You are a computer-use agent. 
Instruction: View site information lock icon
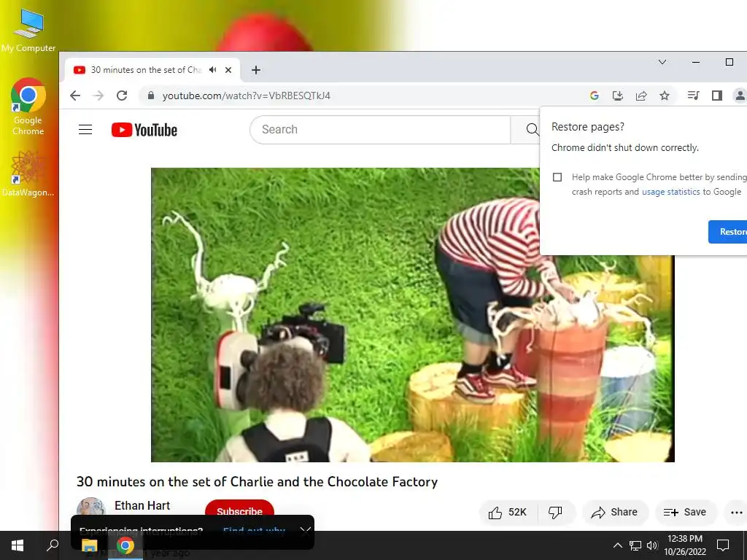(x=151, y=96)
